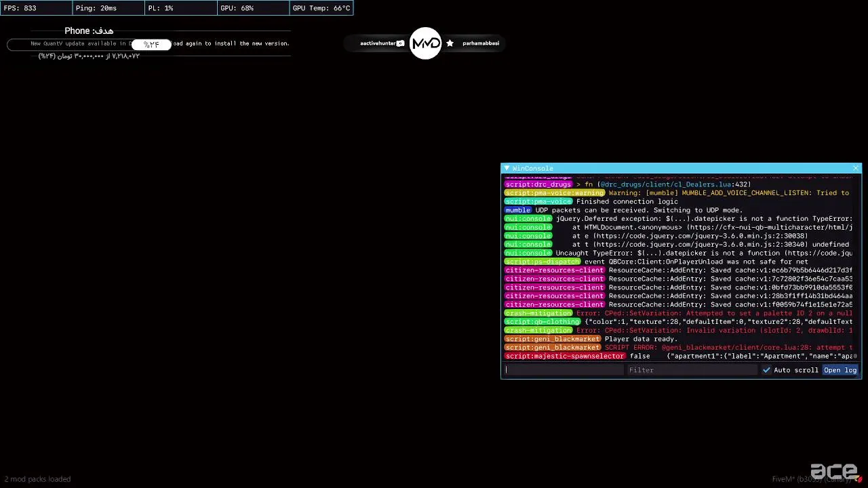Click the 'Invalid variation' crash-mitigation error
The height and width of the screenshot is (488, 868).
(714, 331)
